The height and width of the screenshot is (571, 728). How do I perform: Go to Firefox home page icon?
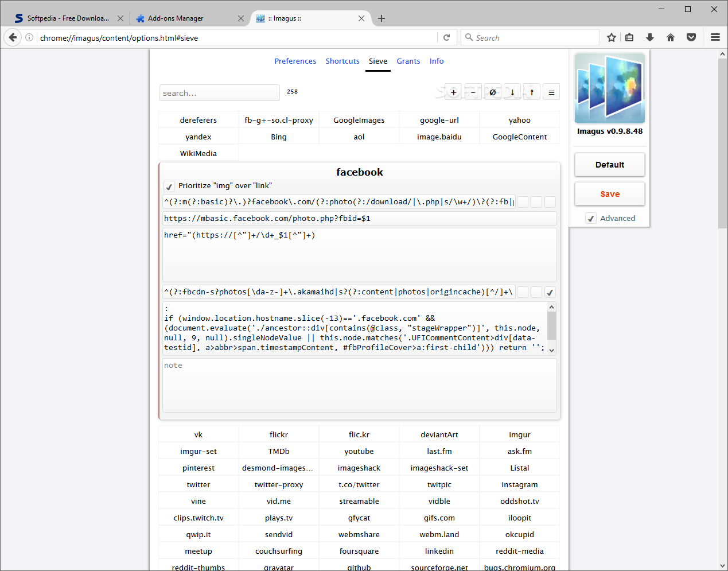tap(671, 37)
